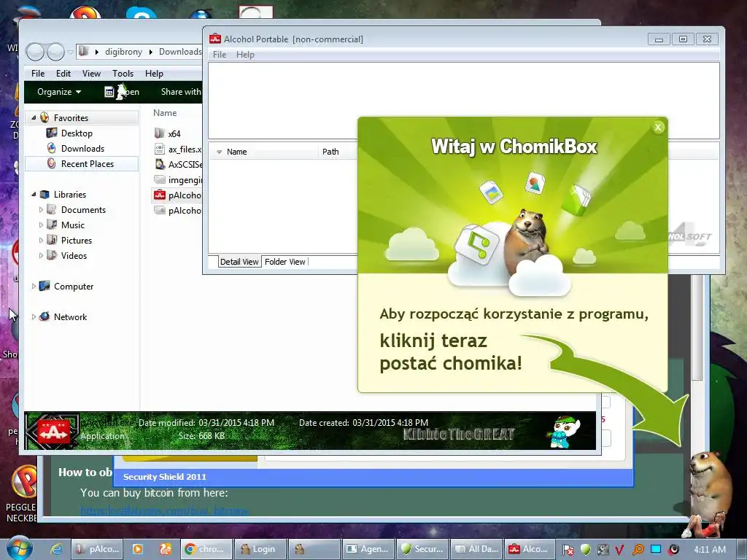Open the Explorer Help menu
Image resolution: width=747 pixels, height=560 pixels.
(x=154, y=74)
